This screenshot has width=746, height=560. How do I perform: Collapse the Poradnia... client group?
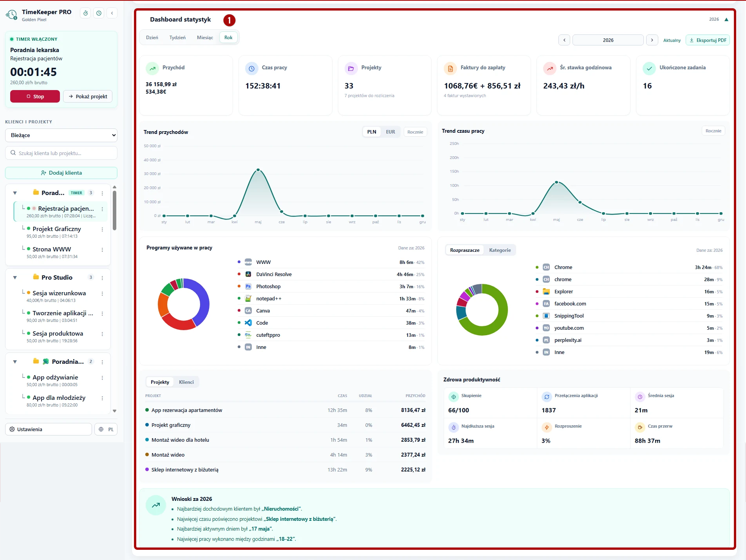(15, 361)
